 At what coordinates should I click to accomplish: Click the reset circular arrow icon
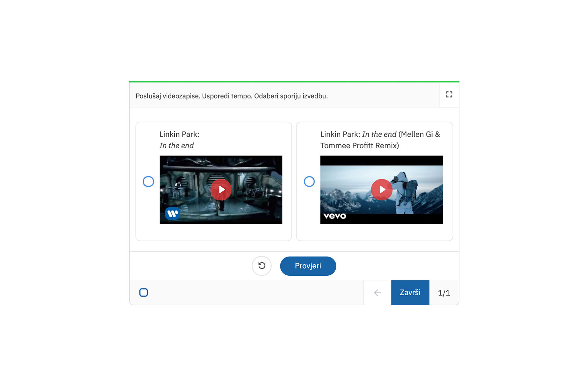[262, 266]
